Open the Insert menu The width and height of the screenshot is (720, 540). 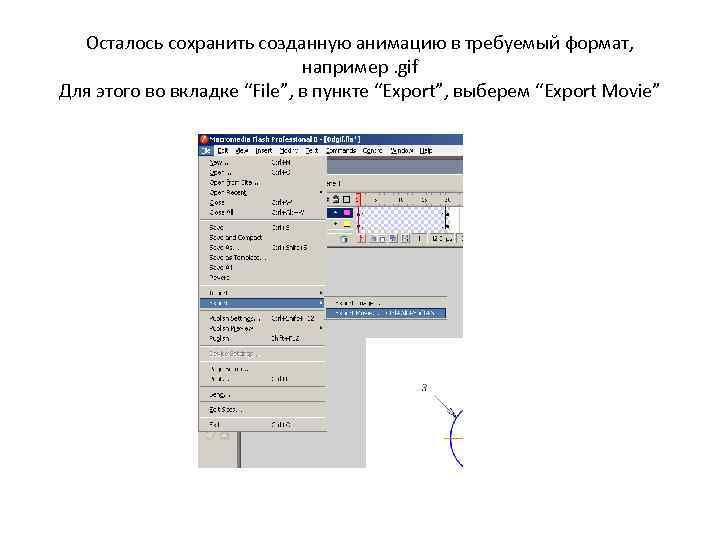pyautogui.click(x=264, y=151)
